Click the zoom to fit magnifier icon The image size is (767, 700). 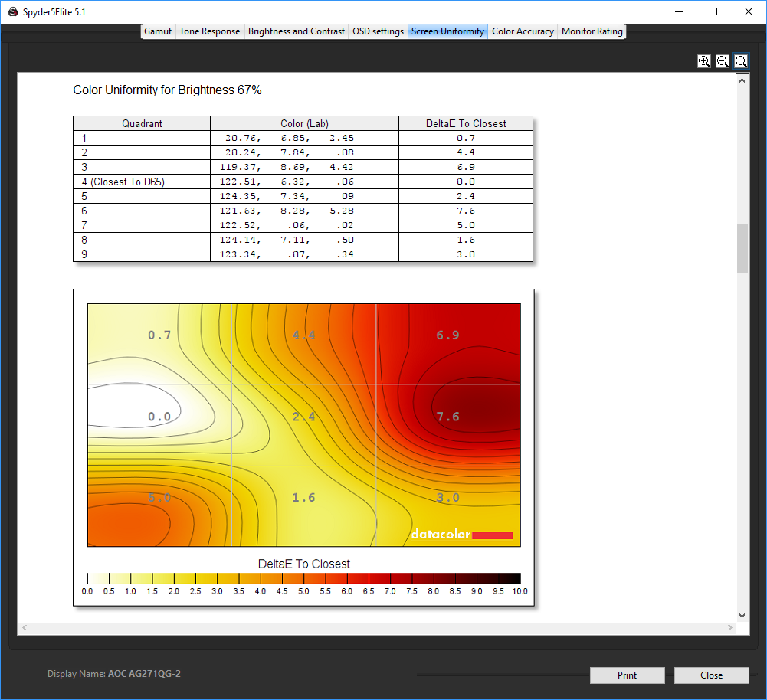coord(741,61)
